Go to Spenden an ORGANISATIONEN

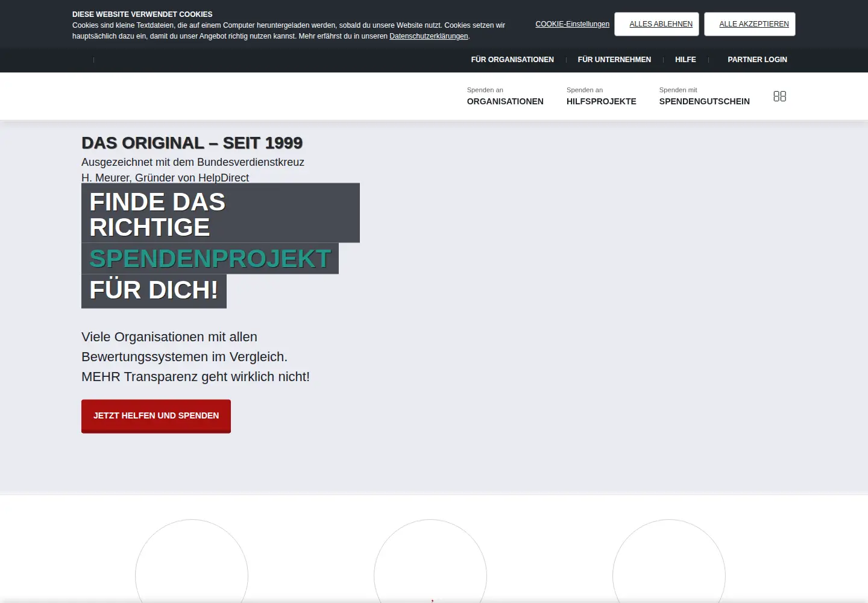pyautogui.click(x=505, y=96)
